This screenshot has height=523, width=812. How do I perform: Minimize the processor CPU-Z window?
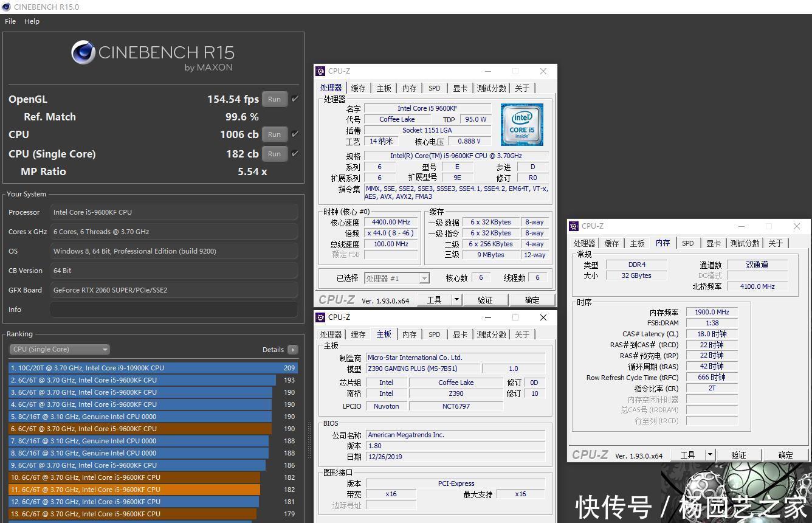coord(487,71)
